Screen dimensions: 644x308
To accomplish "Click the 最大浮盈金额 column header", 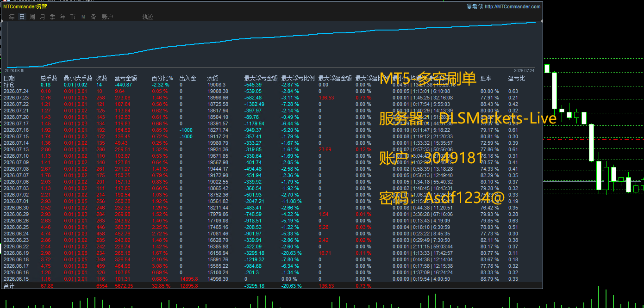I will point(335,78).
